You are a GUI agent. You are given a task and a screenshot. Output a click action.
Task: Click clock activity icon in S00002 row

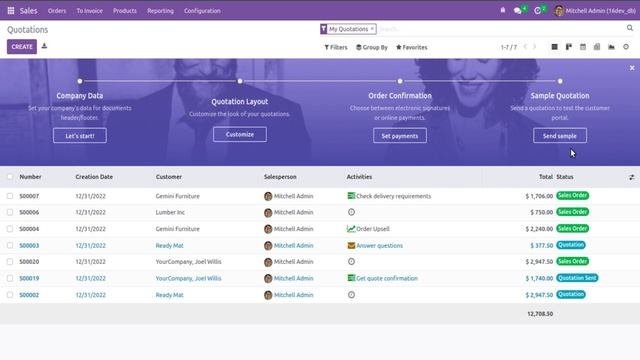point(351,295)
